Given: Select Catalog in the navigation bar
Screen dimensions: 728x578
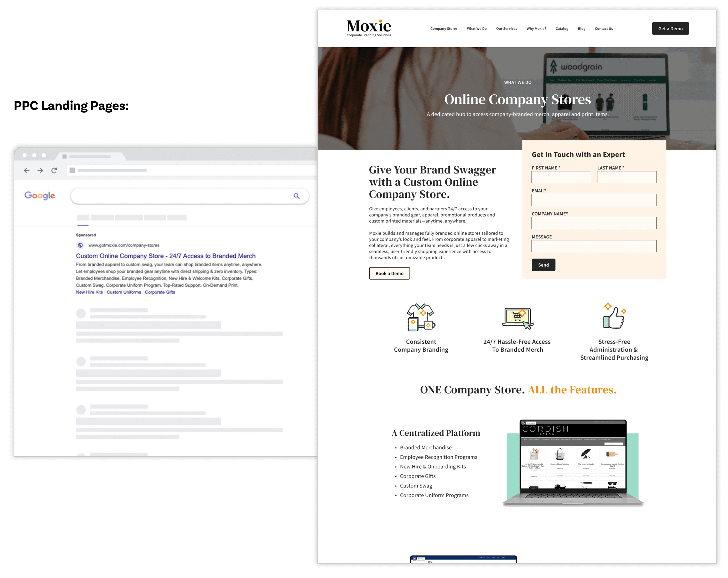Looking at the screenshot, I should 562,29.
